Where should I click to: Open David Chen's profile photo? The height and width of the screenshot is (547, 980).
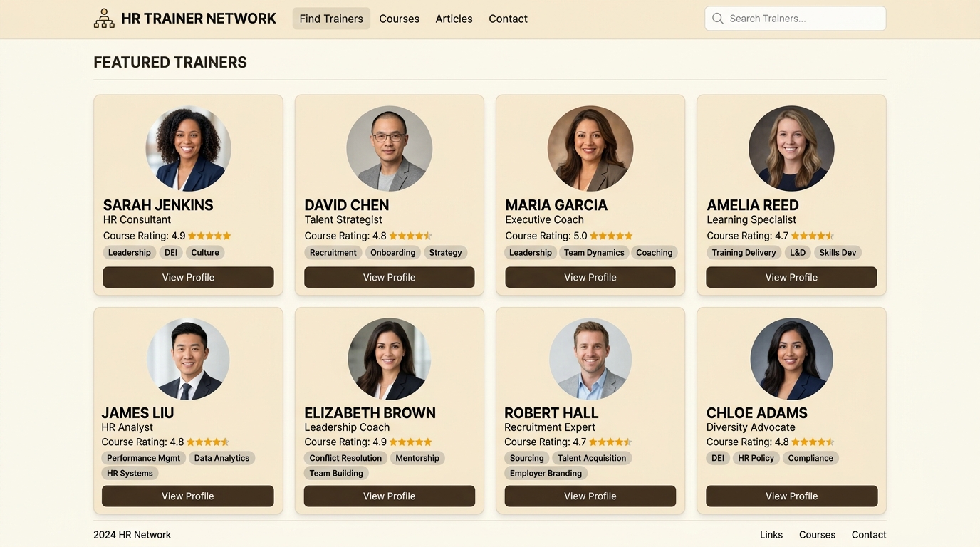pyautogui.click(x=389, y=149)
